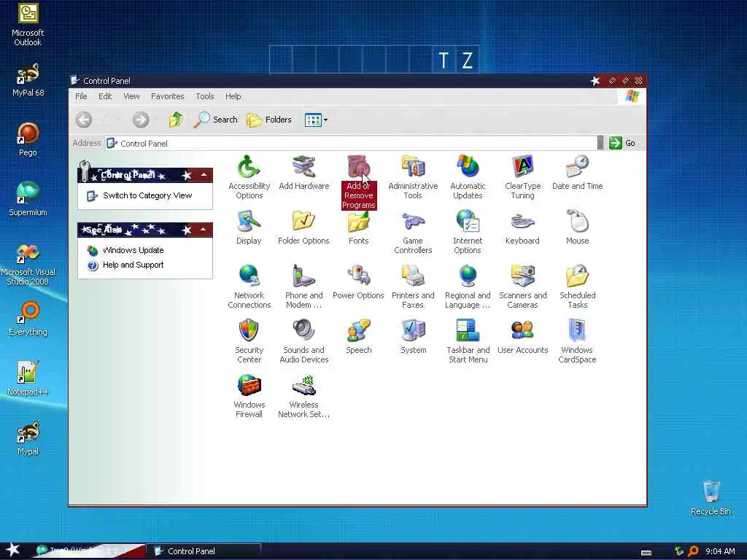This screenshot has width=747, height=560.
Task: Click the magnifier tray icon
Action: pos(693,551)
